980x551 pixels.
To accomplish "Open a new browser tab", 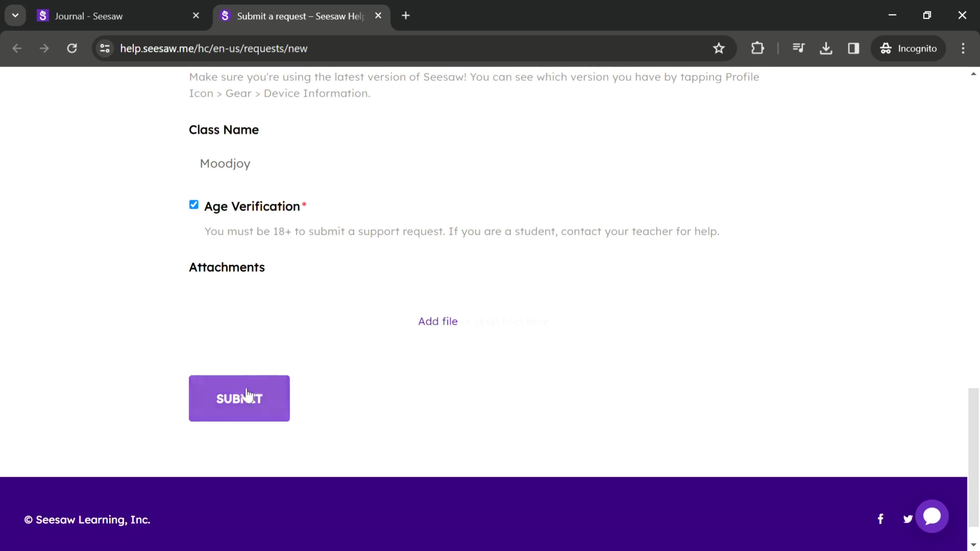I will [x=406, y=16].
